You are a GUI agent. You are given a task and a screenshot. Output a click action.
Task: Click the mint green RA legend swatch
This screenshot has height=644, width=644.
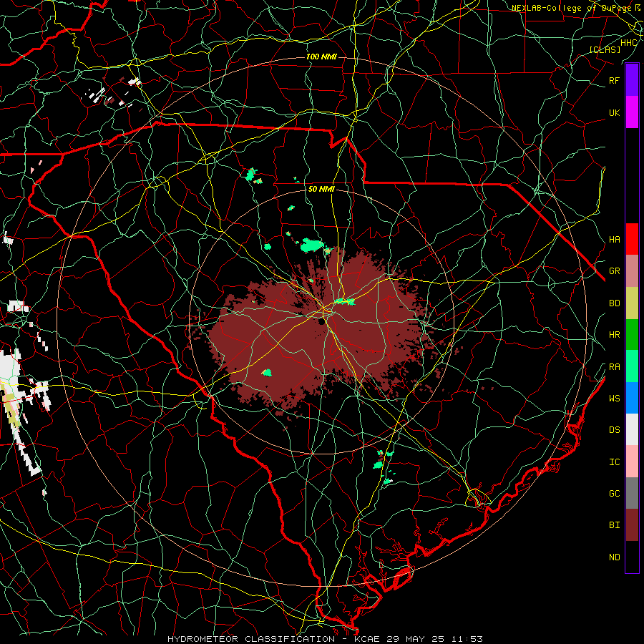tap(632, 366)
